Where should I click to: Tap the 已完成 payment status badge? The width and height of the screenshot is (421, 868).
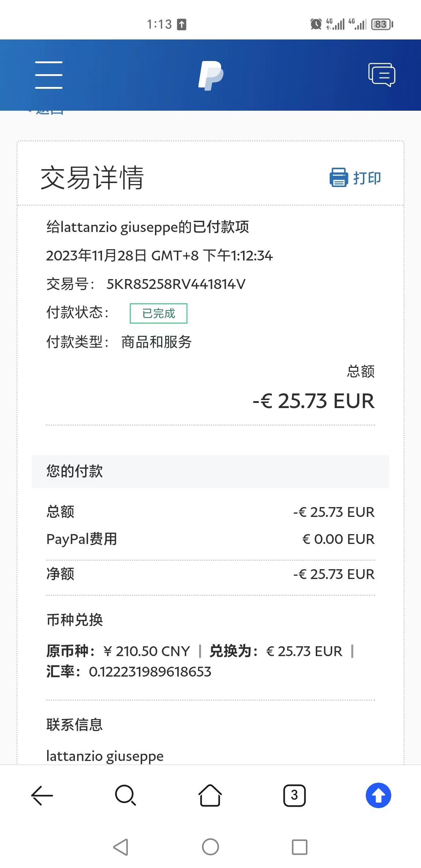click(159, 313)
